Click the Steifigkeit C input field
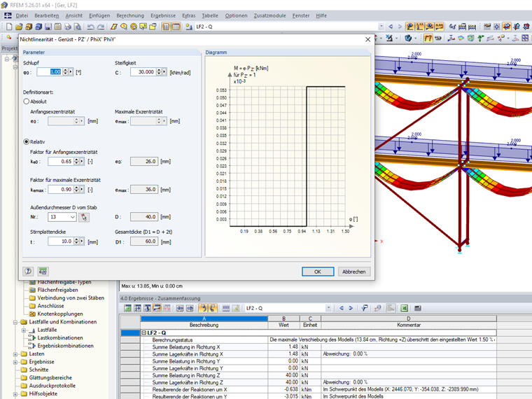Screen dimensions: 532x399 [x=143, y=72]
